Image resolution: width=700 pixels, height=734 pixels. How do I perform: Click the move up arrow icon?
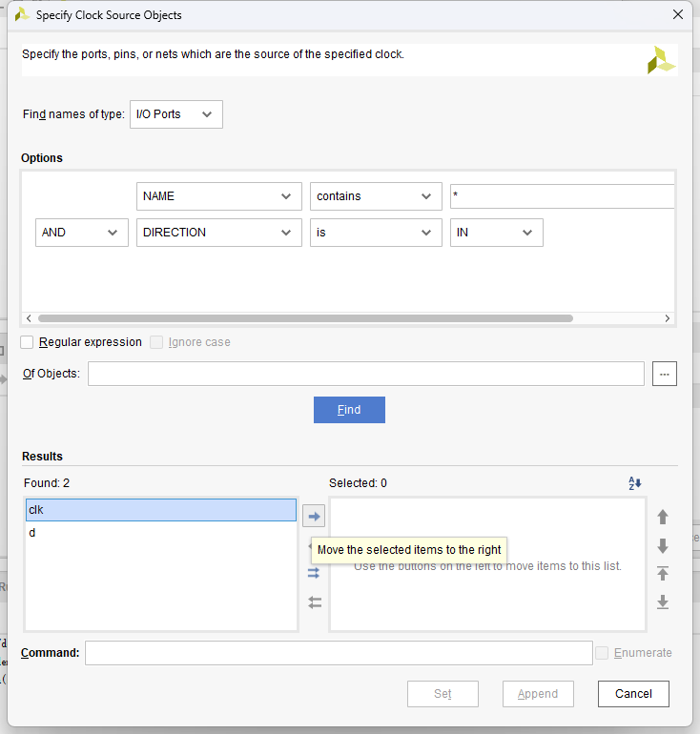(663, 517)
